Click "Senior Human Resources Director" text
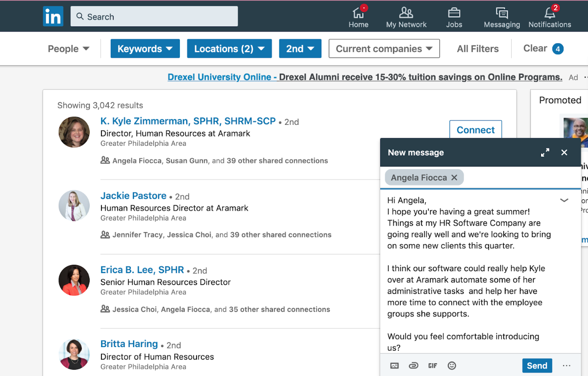 pyautogui.click(x=166, y=282)
